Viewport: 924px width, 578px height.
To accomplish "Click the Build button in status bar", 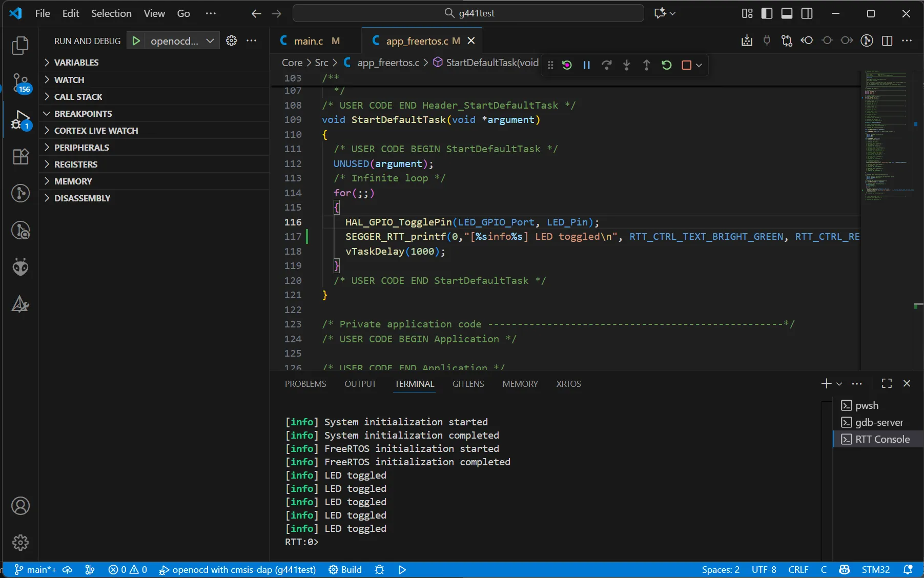I will (345, 570).
